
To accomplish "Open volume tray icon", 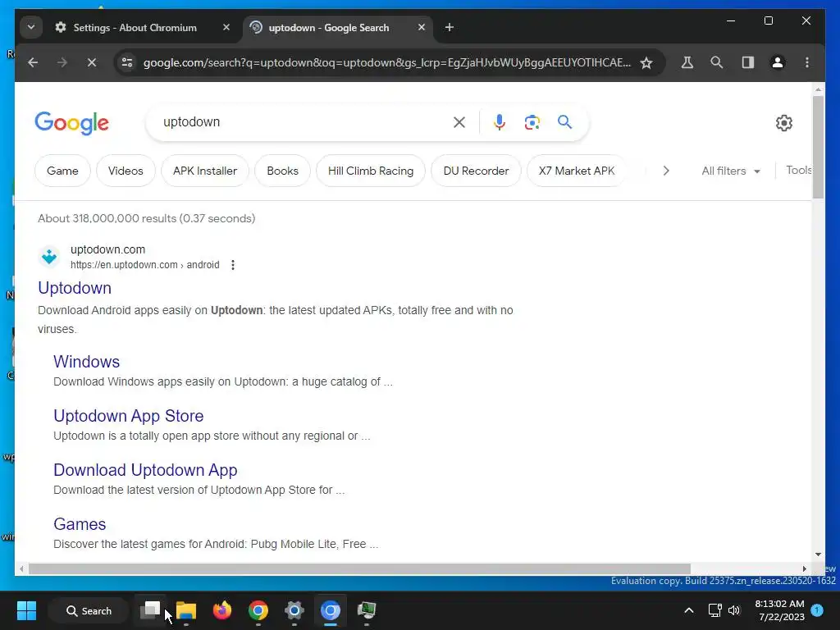I will point(734,610).
